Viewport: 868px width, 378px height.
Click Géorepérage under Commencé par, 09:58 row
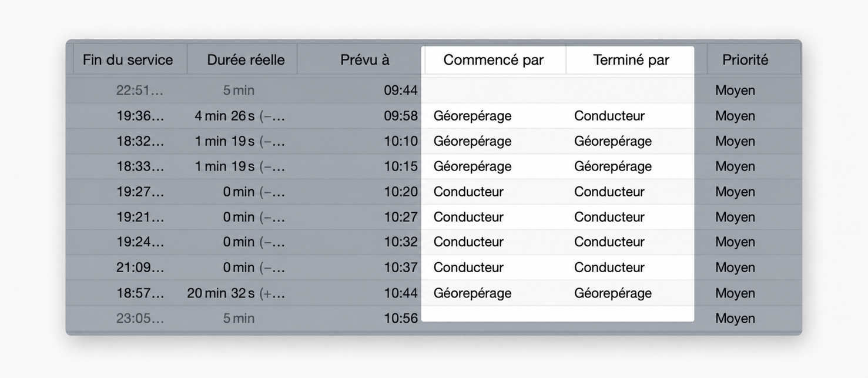click(472, 116)
